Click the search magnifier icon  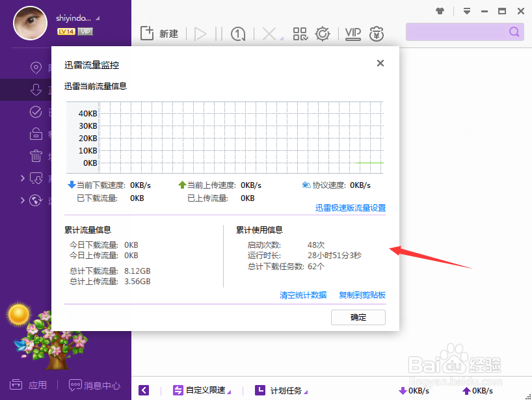pos(514,32)
